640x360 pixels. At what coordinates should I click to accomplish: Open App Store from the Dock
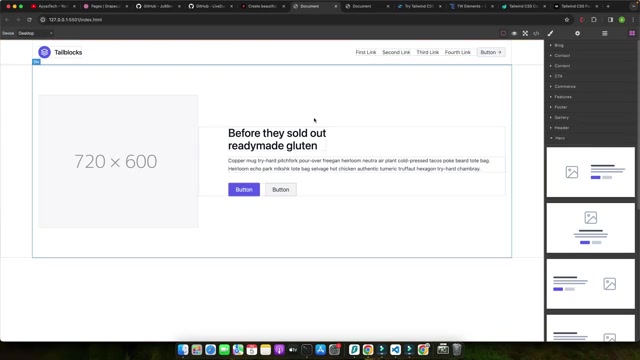320,350
